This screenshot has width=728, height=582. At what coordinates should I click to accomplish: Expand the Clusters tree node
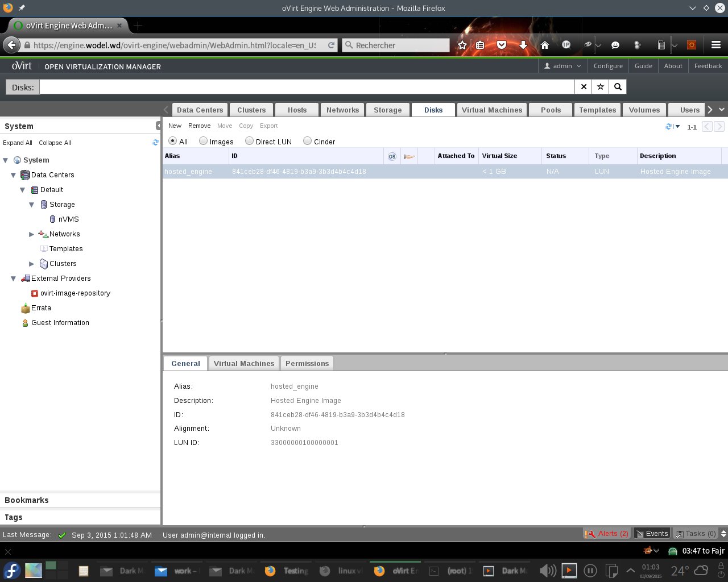coord(32,264)
